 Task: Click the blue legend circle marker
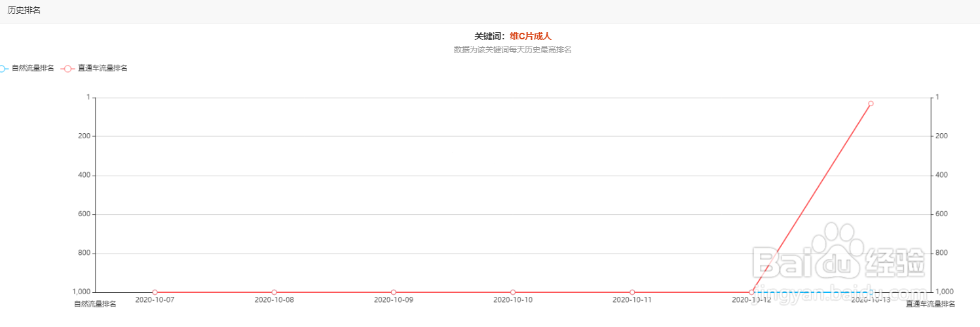[x=2, y=68]
